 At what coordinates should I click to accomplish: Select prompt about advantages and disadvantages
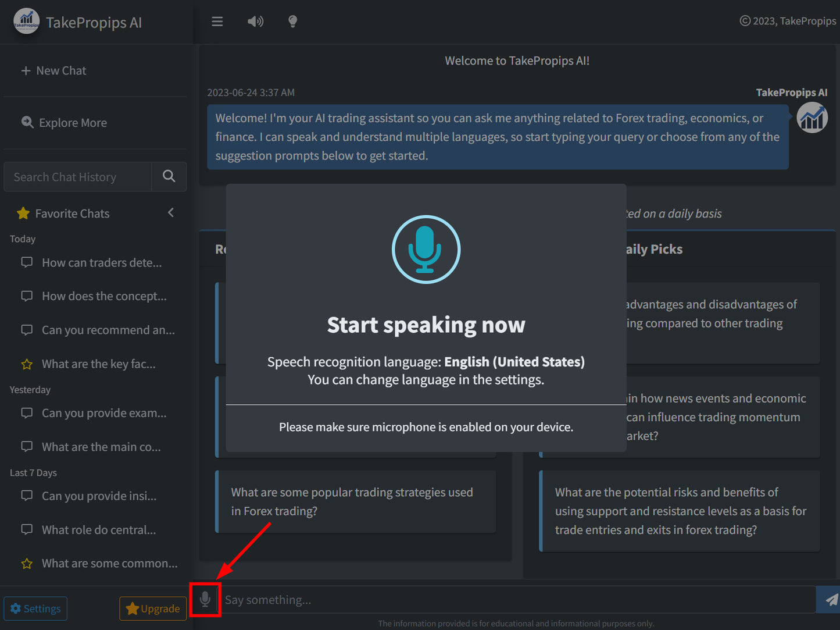[723, 323]
